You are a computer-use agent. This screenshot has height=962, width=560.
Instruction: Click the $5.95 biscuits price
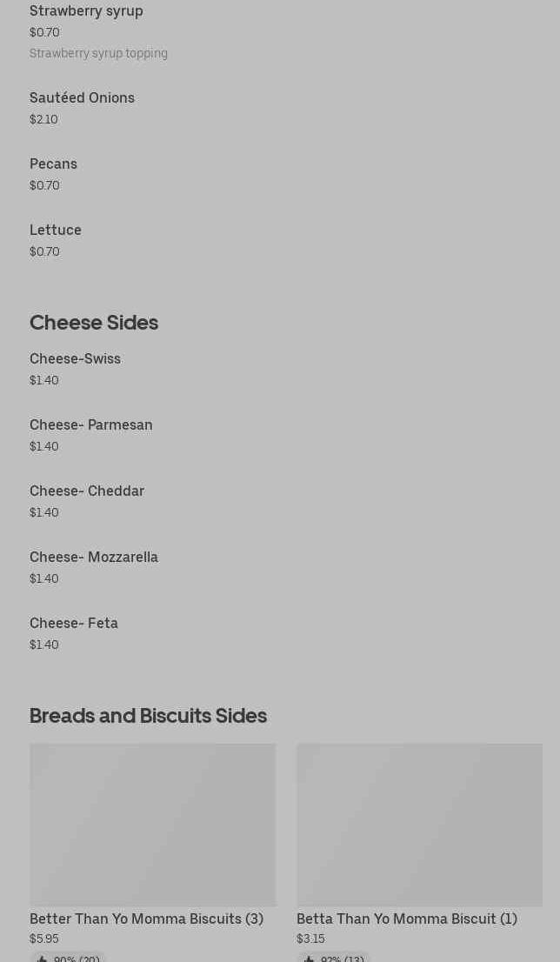click(44, 939)
